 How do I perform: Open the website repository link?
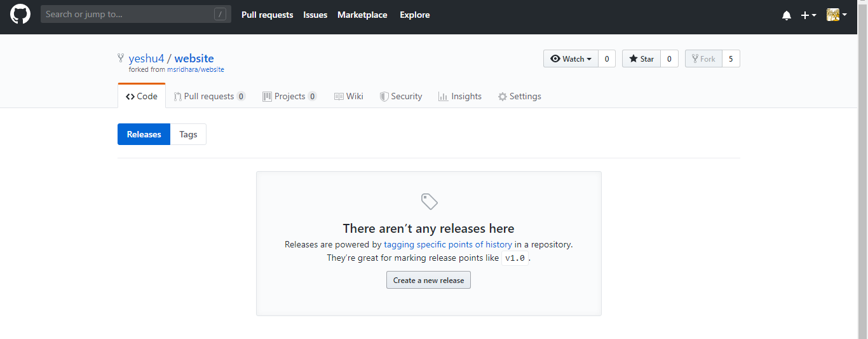[x=194, y=59]
